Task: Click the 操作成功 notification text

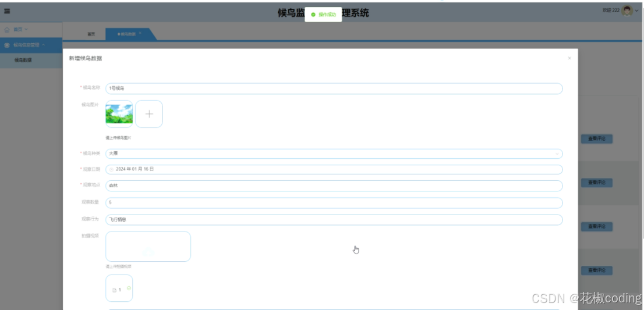Action: [327, 15]
